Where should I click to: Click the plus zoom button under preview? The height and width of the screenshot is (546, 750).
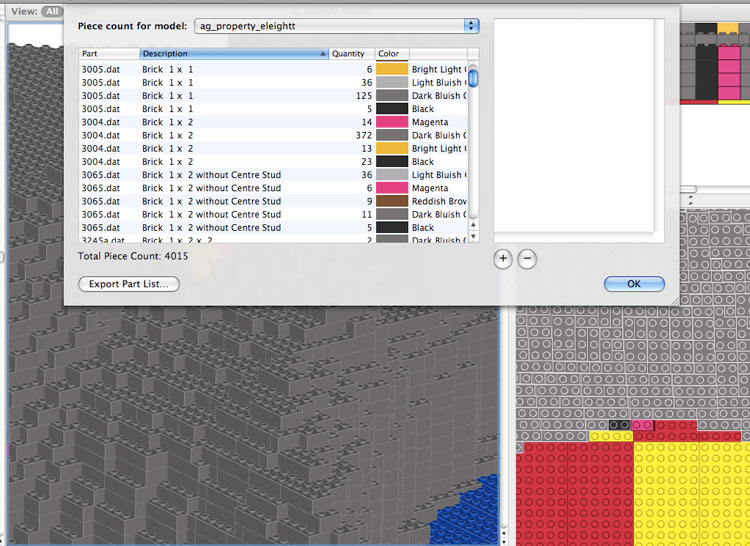point(503,258)
